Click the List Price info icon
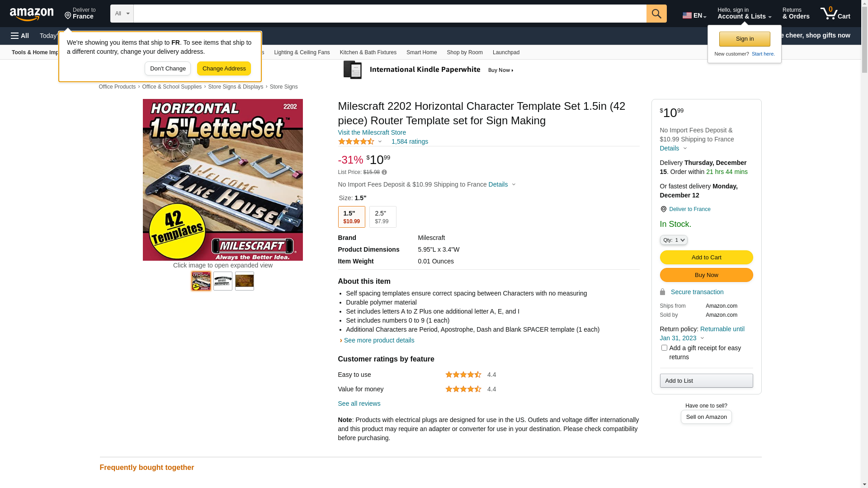 click(x=384, y=172)
